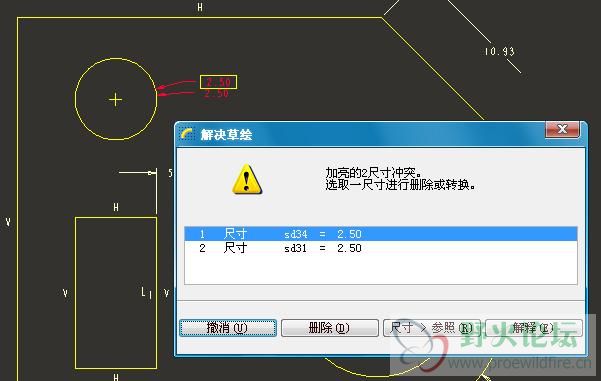Click the sketch icon in dialog title bar
This screenshot has width=601, height=381.
(x=187, y=134)
